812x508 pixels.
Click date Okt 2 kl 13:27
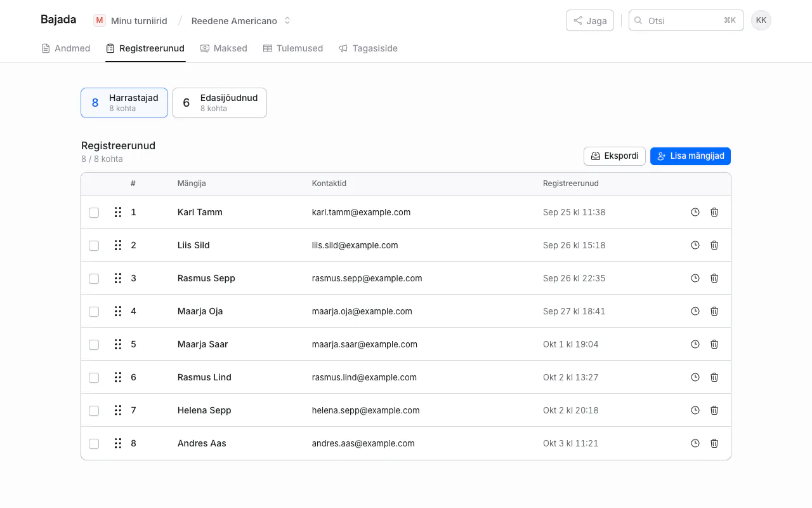tap(571, 377)
